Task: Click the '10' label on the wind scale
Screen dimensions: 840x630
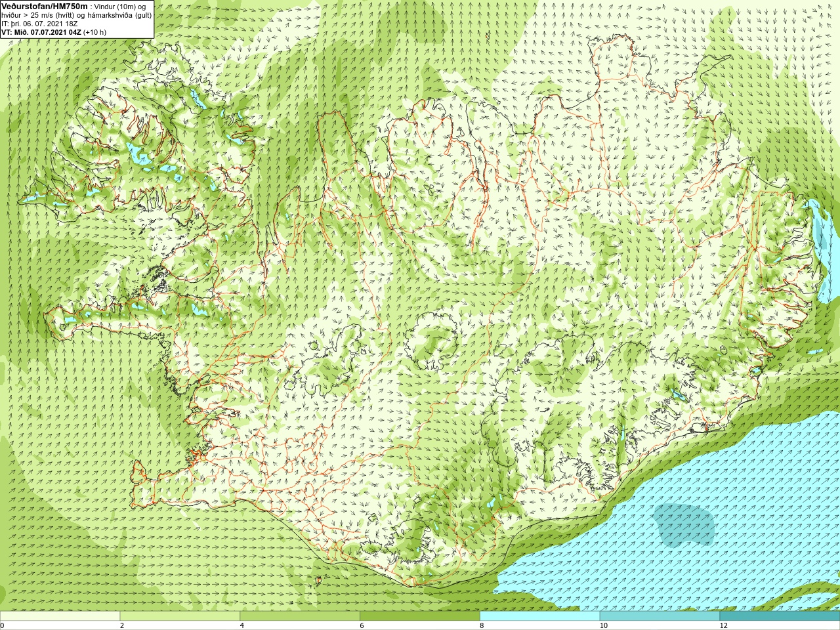Action: click(603, 625)
